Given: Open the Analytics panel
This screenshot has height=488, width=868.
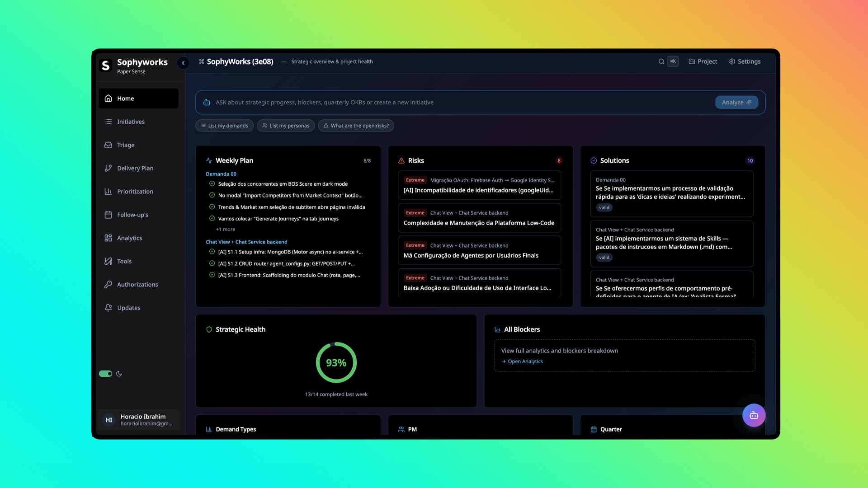Looking at the screenshot, I should coord(130,238).
